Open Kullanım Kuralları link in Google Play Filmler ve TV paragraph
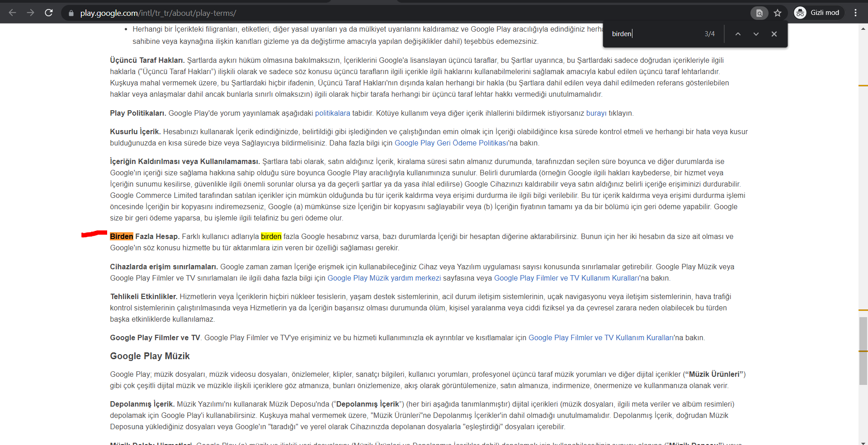This screenshot has width=868, height=445. click(x=601, y=337)
